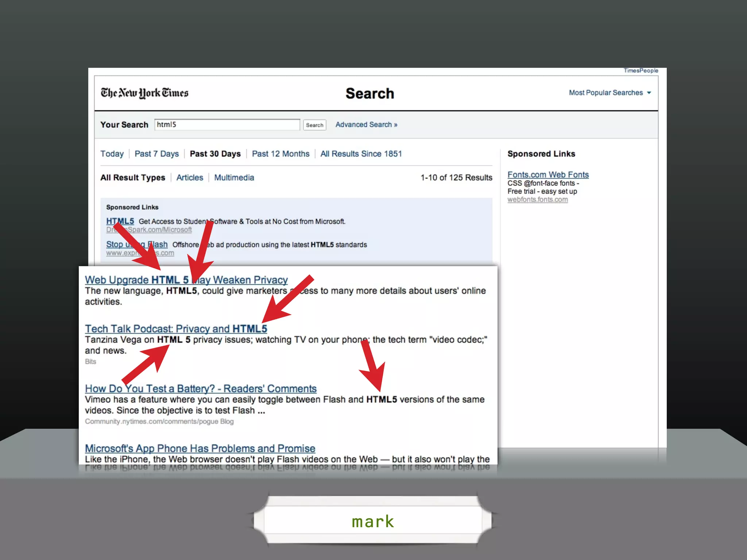Select Past 7 Days filter
747x560 pixels.
[x=156, y=154]
